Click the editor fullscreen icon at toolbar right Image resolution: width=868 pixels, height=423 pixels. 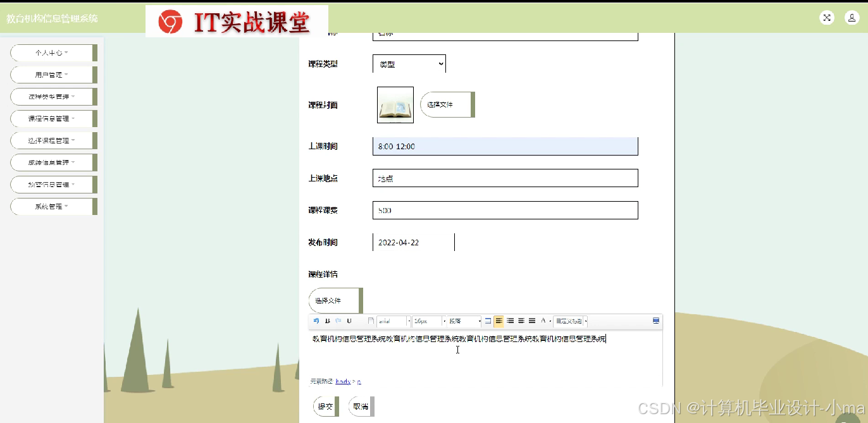656,321
